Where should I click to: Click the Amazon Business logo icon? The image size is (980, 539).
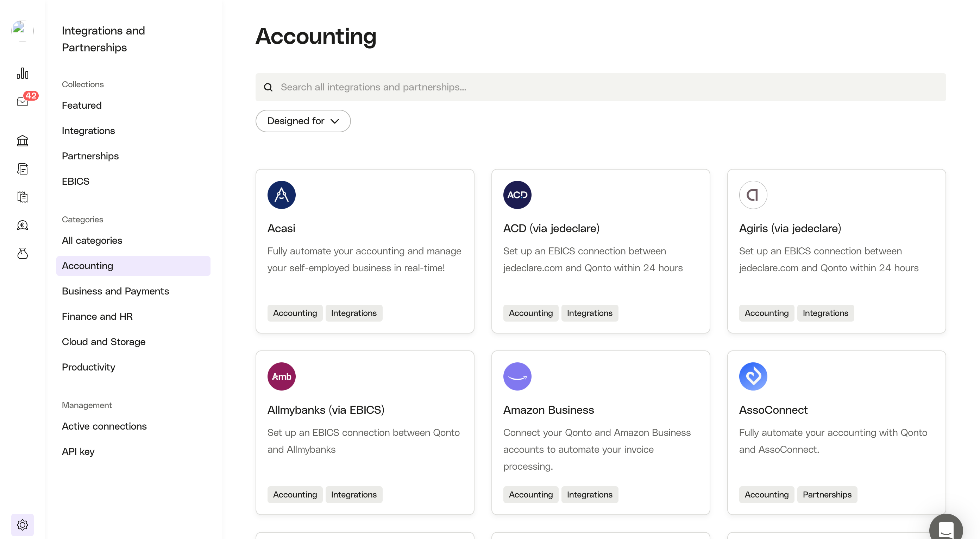click(x=517, y=376)
